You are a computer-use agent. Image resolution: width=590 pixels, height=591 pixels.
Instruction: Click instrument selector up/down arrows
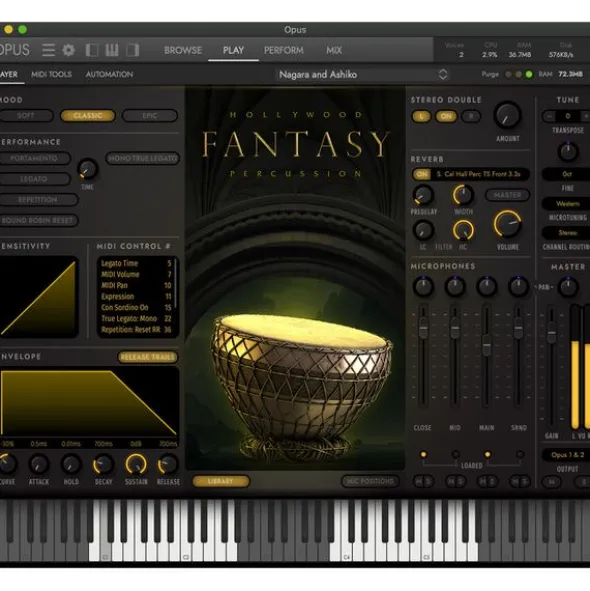443,74
